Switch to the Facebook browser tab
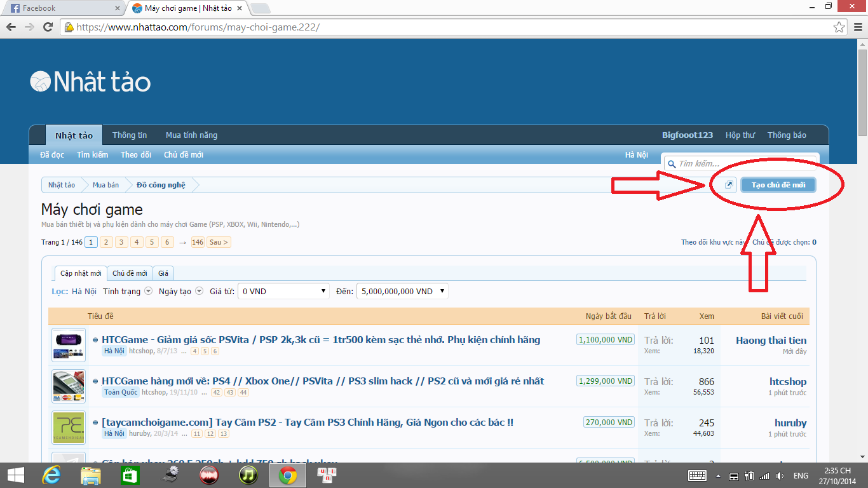The height and width of the screenshot is (488, 868). pyautogui.click(x=64, y=8)
